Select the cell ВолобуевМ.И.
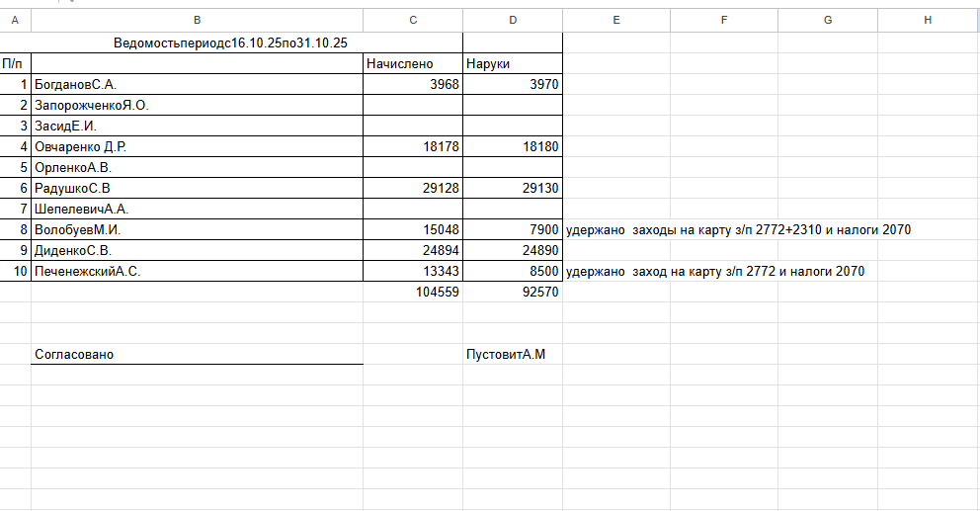Viewport: 980px width, 511px height. click(x=197, y=229)
